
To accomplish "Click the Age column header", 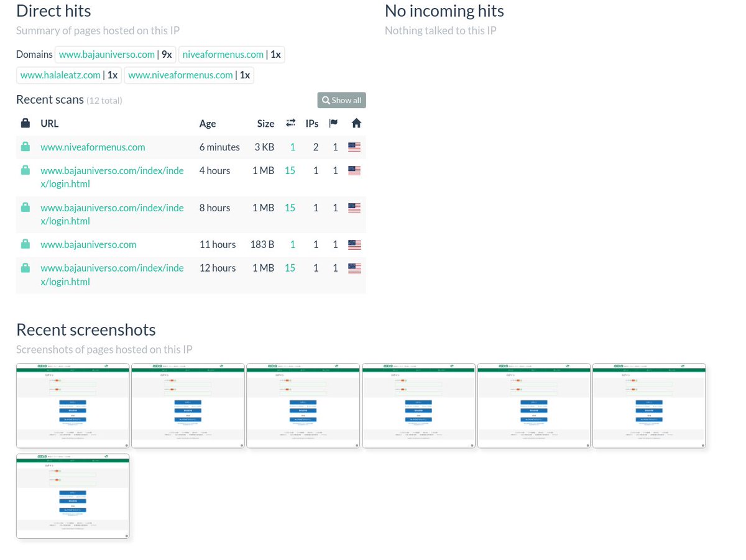I will pos(208,124).
